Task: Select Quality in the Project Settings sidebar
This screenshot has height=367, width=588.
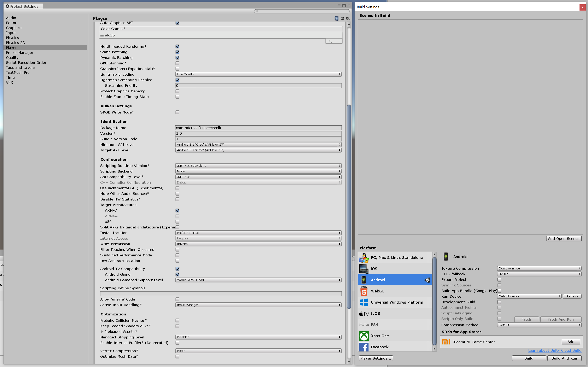Action: click(12, 58)
